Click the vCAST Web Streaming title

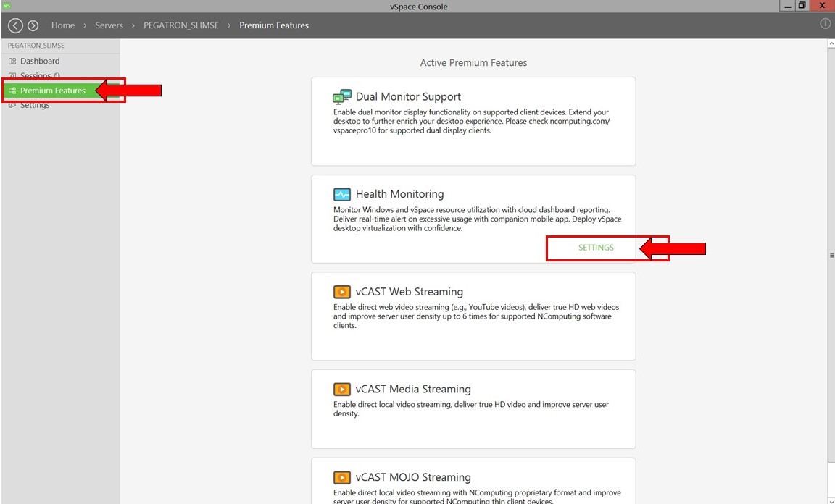tap(410, 292)
